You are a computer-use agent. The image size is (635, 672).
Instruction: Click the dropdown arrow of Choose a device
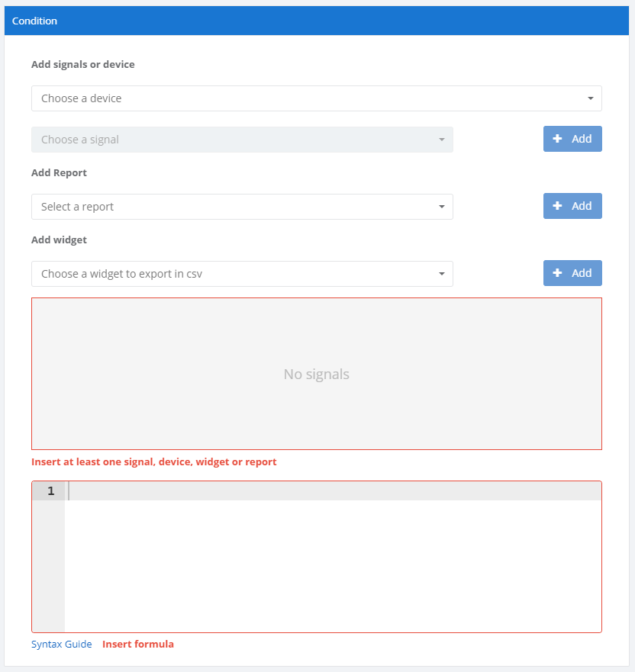pyautogui.click(x=590, y=98)
